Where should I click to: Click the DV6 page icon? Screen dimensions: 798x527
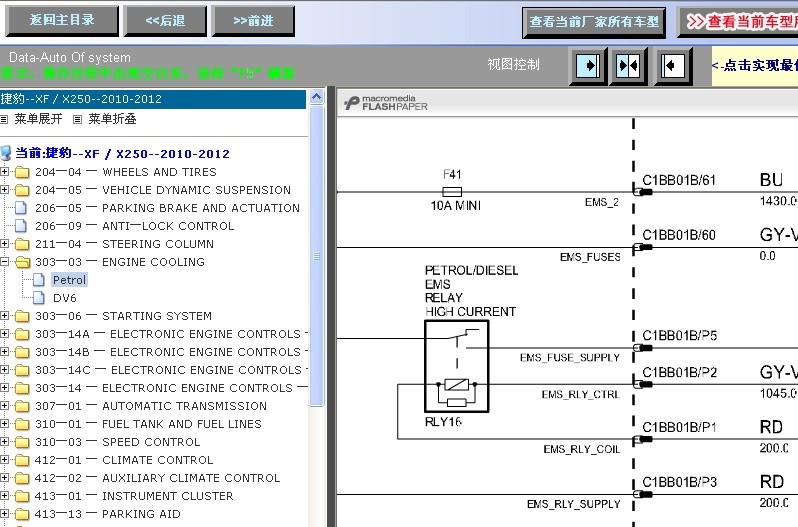pyautogui.click(x=39, y=298)
